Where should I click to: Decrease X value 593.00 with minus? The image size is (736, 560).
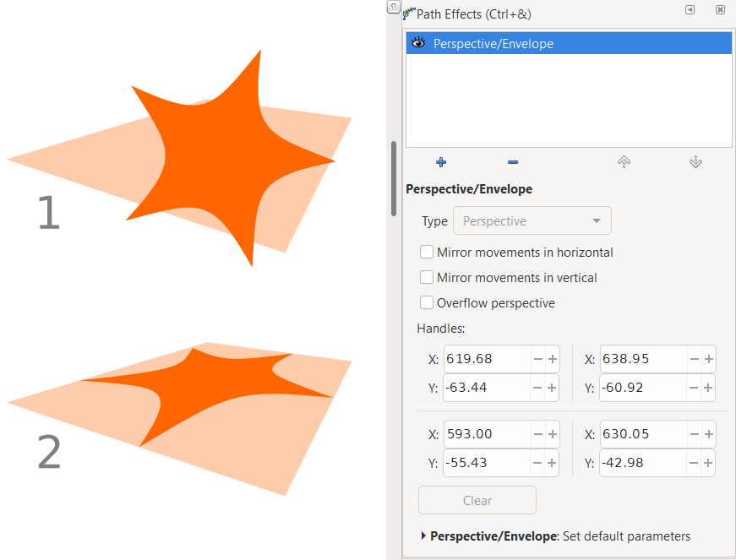[538, 434]
